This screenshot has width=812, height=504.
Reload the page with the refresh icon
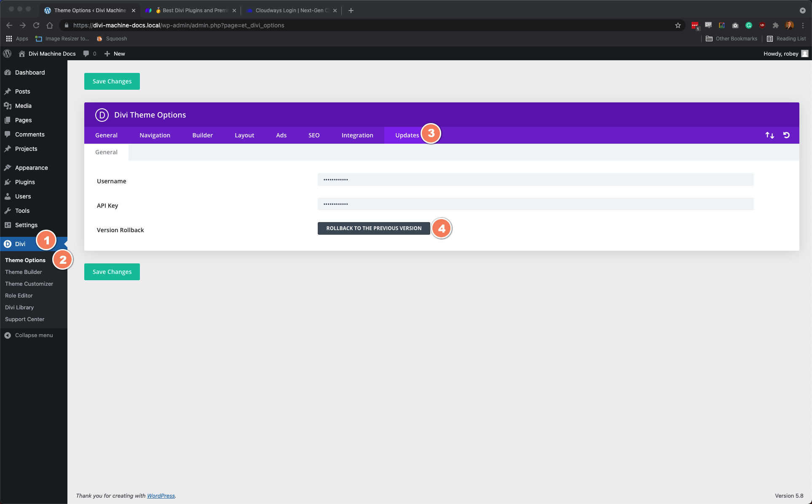coord(36,25)
